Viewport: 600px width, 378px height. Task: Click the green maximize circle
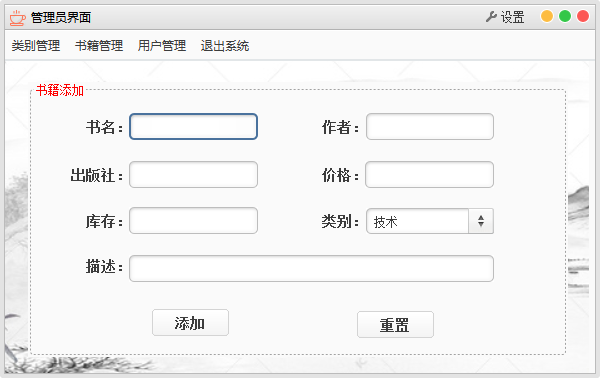[565, 16]
